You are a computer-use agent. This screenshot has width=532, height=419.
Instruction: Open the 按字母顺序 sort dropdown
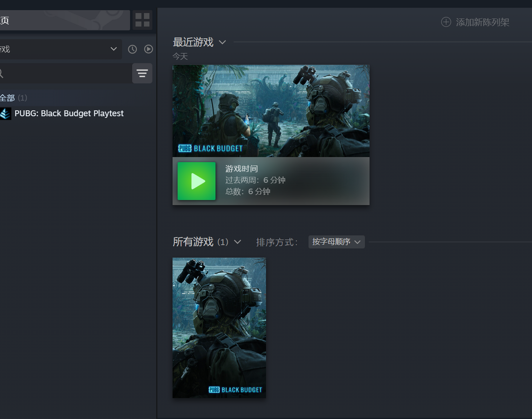(x=336, y=242)
